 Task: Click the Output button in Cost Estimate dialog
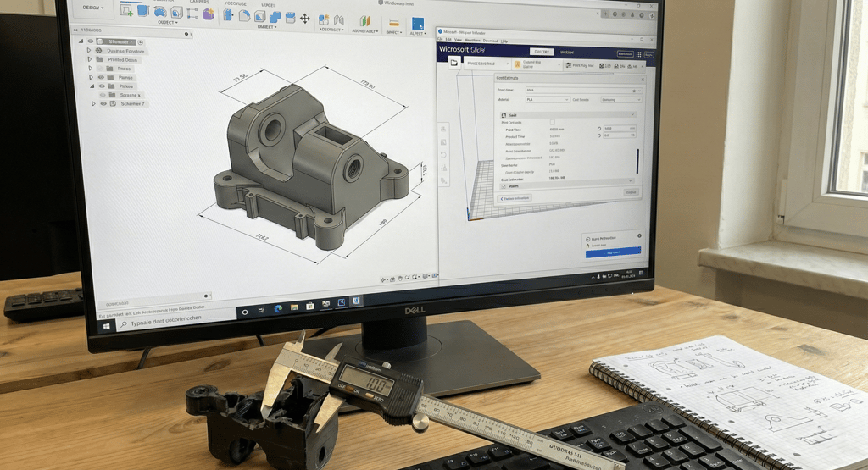coord(631,192)
